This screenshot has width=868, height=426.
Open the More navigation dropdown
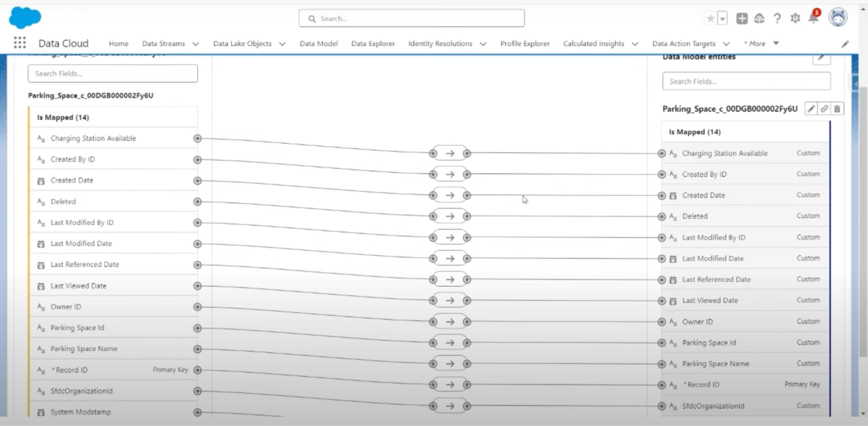(761, 43)
